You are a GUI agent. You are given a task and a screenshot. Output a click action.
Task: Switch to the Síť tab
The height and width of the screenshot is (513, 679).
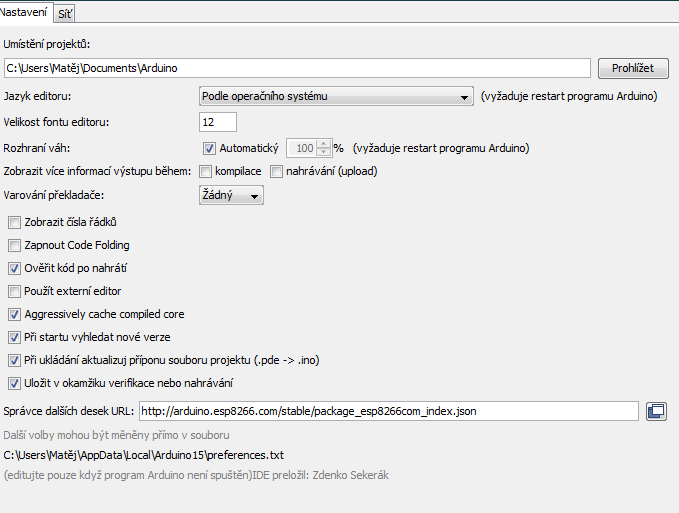tap(64, 13)
